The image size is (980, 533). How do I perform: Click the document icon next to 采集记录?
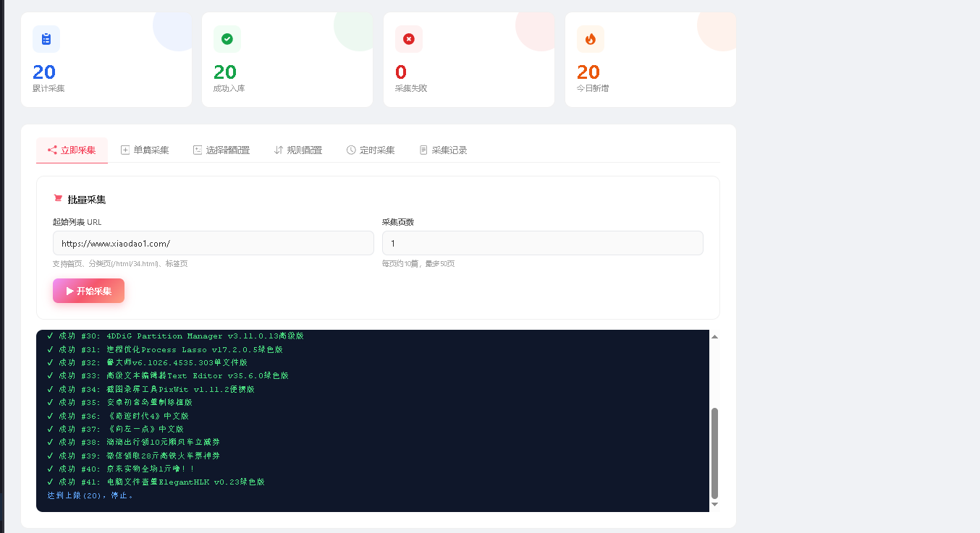pyautogui.click(x=423, y=150)
